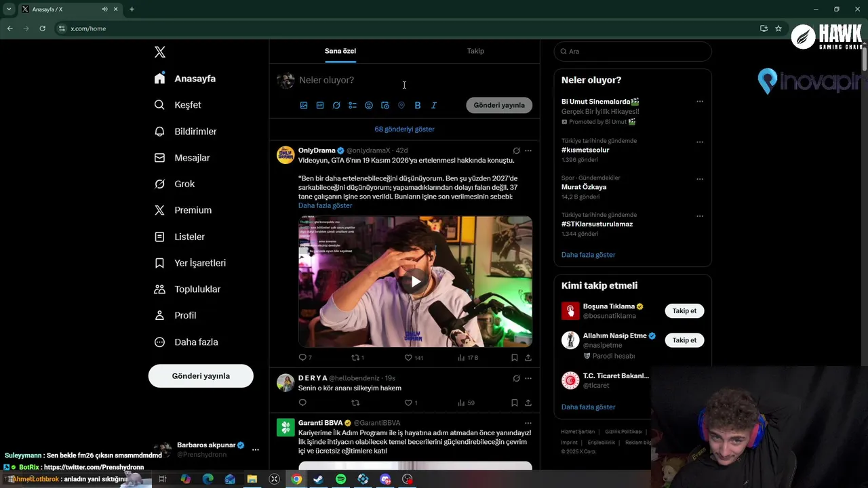Bookmark the OnlyDrama post
The width and height of the screenshot is (868, 488).
coord(515,358)
